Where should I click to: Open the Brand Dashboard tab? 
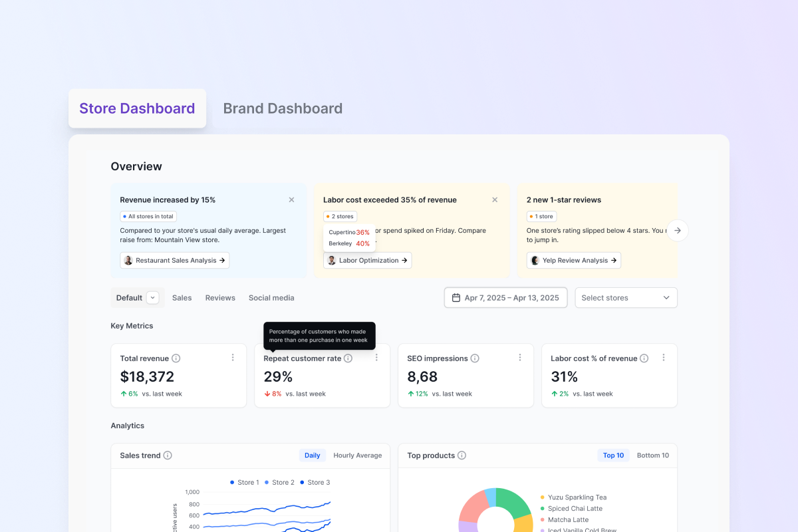[x=283, y=108]
